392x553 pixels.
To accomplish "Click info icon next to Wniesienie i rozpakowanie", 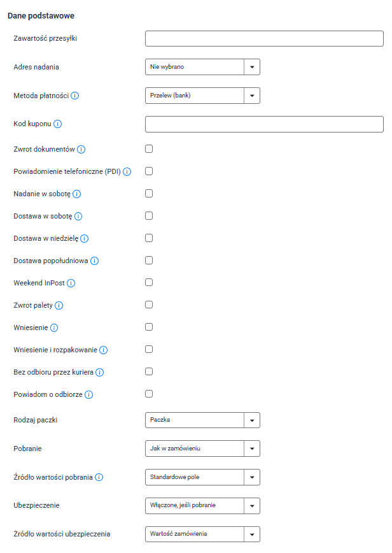I will 104,350.
